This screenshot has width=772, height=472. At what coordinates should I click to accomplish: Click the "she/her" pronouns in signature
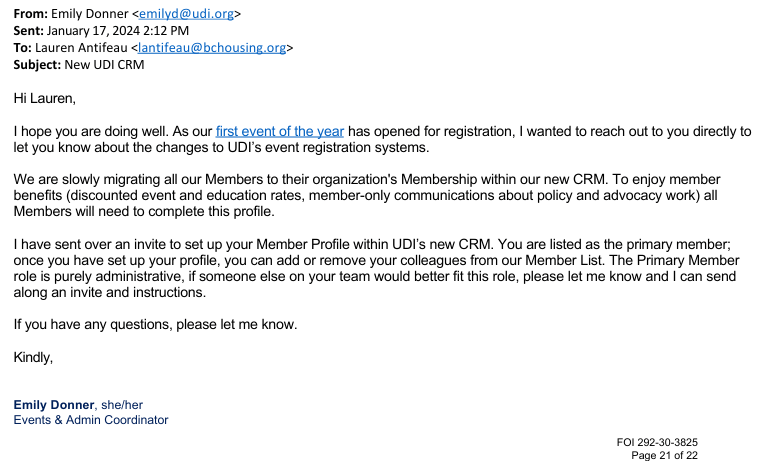coord(122,404)
